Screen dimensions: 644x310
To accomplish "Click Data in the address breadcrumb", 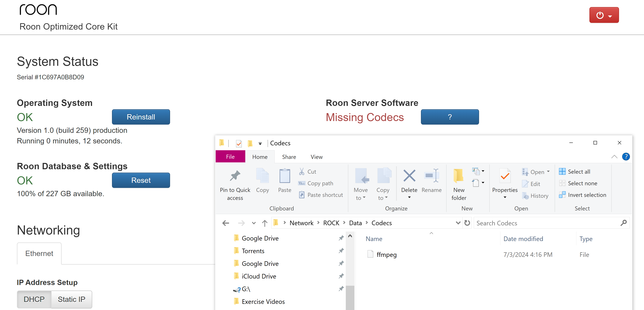I will point(355,223).
